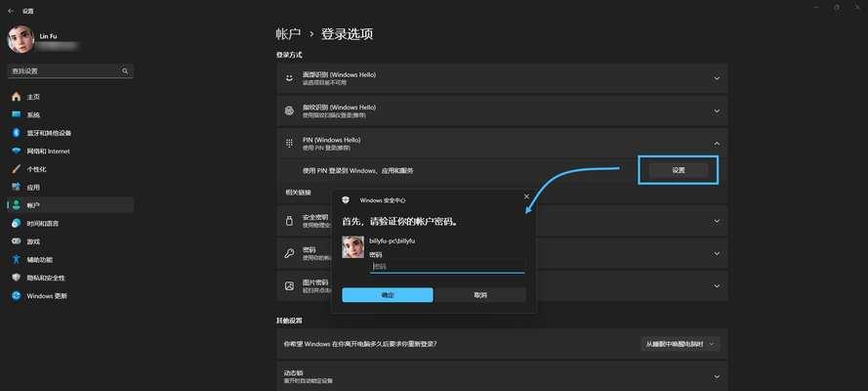Open 主页 in the sidebar
The image size is (868, 391).
[70, 97]
